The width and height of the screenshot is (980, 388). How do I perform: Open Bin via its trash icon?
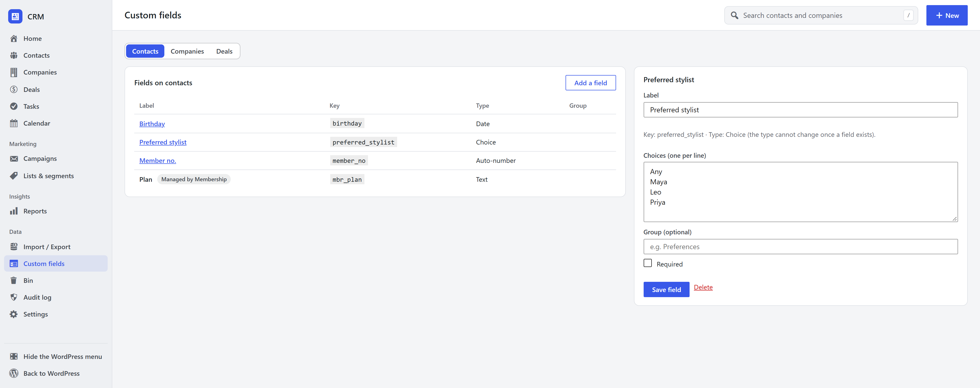click(14, 280)
